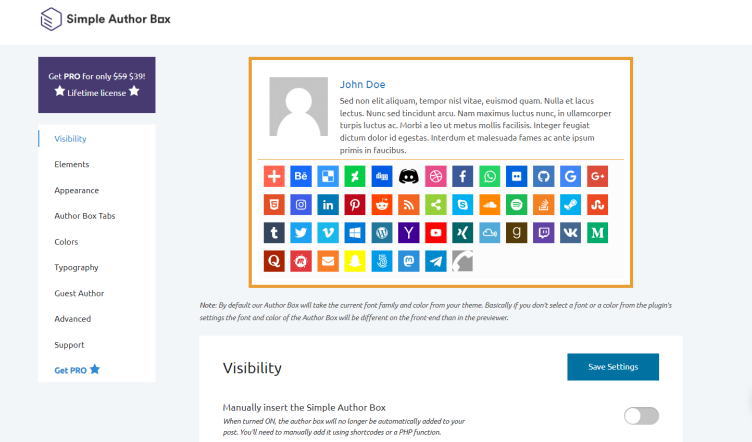Click the Telegram paper plane icon

point(435,260)
